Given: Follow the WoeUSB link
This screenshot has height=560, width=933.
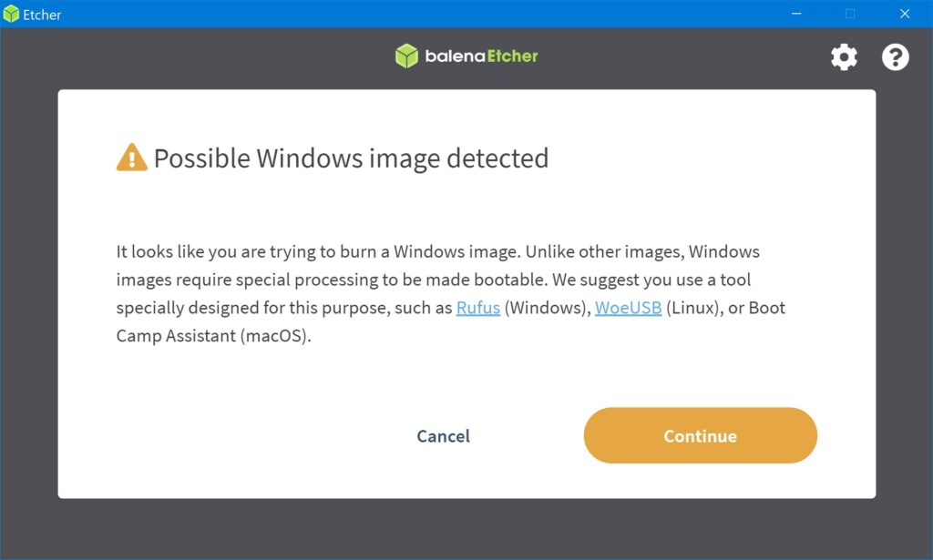Looking at the screenshot, I should coord(628,308).
